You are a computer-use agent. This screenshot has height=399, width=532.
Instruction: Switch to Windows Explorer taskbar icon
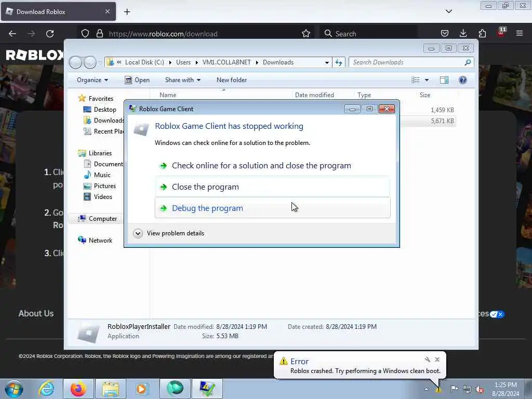111,389
